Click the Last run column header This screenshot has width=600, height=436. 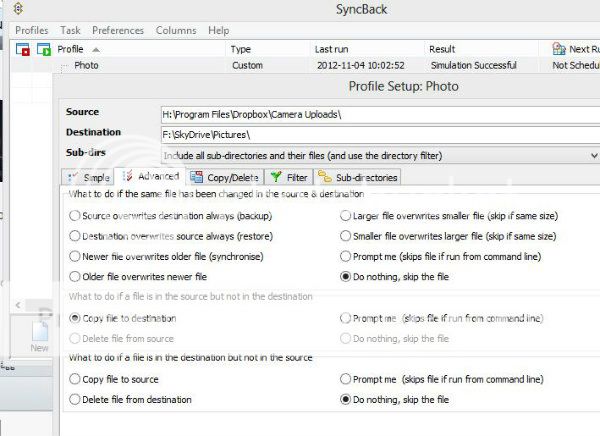pos(332,49)
